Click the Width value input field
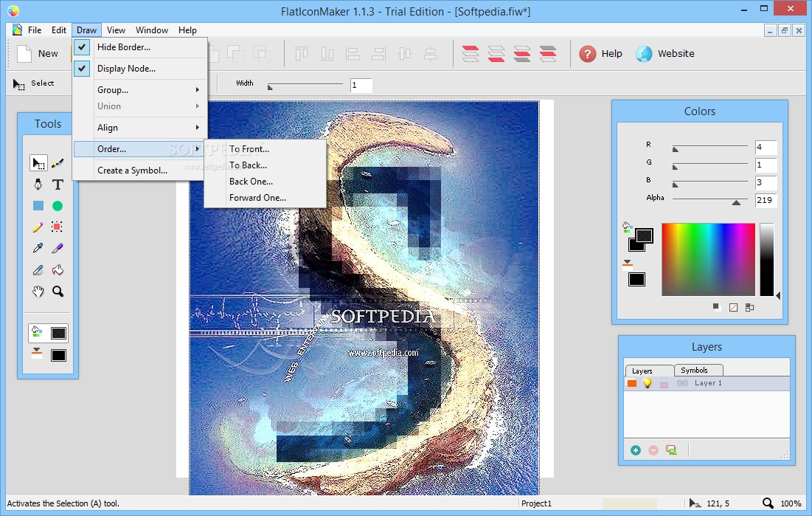The image size is (812, 516). [x=361, y=85]
